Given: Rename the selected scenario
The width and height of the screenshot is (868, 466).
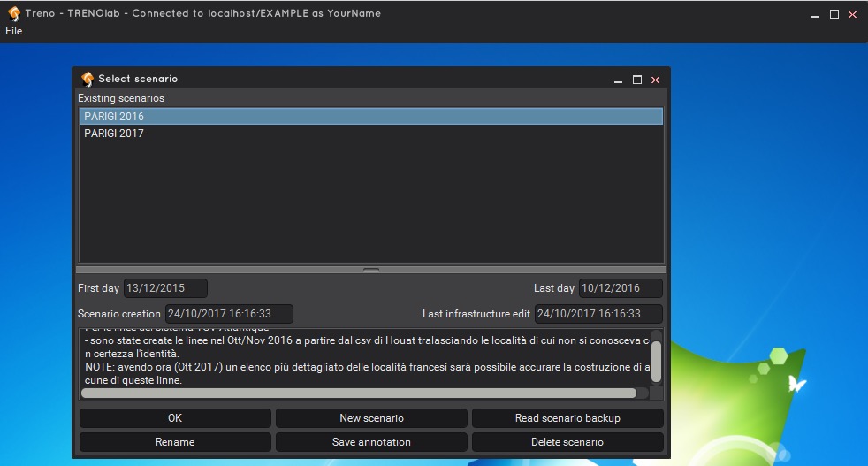Looking at the screenshot, I should click(x=175, y=441).
